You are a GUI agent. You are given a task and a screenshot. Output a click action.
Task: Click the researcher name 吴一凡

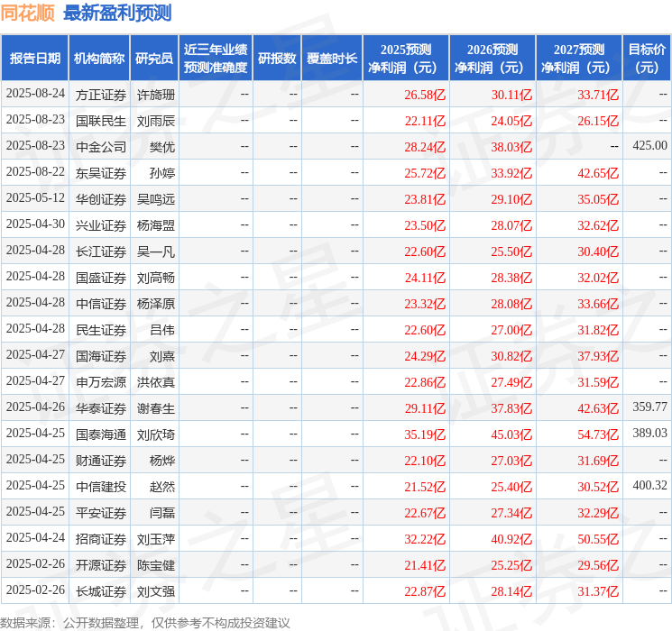point(155,251)
